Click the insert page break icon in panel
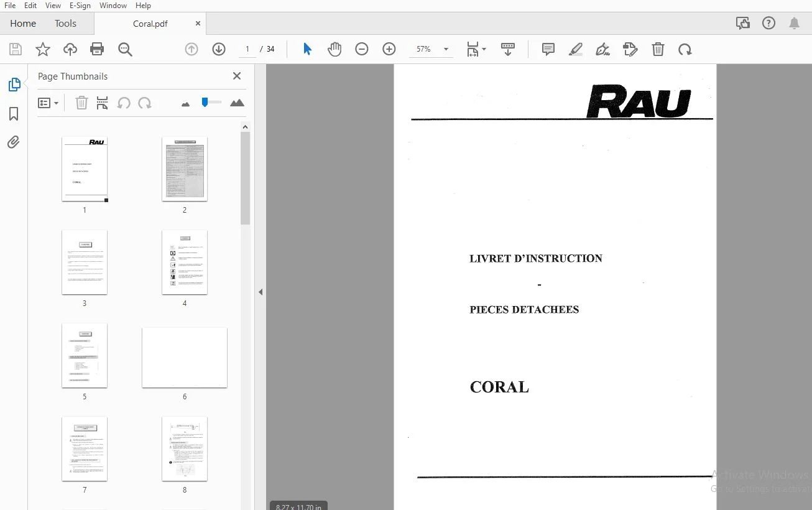 (x=103, y=103)
